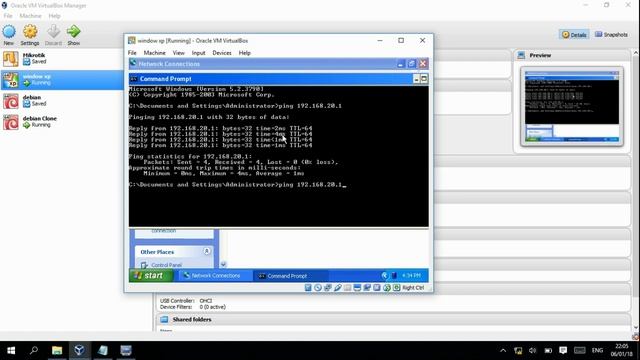Click the Show green arrow icon
Viewport: 640px width, 360px height.
(x=73, y=32)
